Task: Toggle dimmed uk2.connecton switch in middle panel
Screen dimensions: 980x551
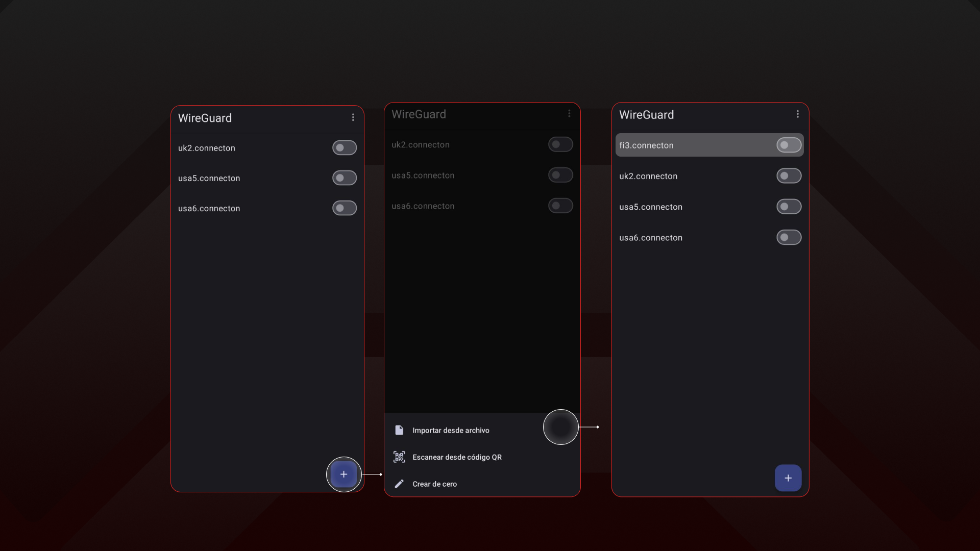Action: (x=560, y=144)
